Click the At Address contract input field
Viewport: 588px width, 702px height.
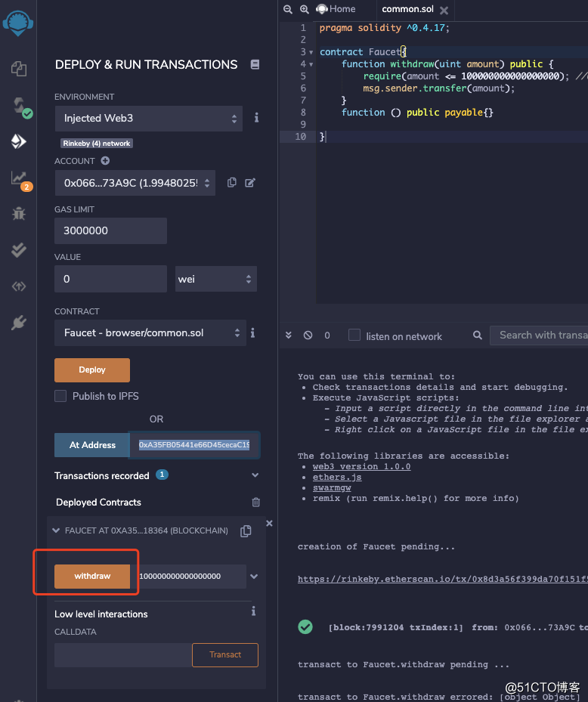[x=194, y=445]
